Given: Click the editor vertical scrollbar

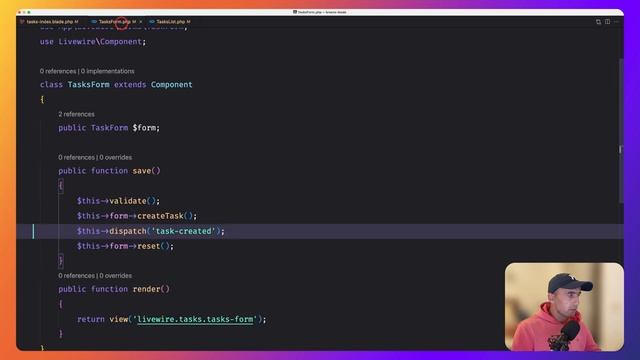Looking at the screenshot, I should (621, 131).
